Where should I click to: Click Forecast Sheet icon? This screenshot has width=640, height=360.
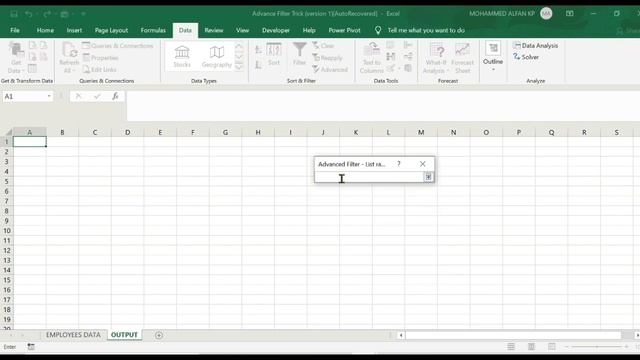coord(462,58)
